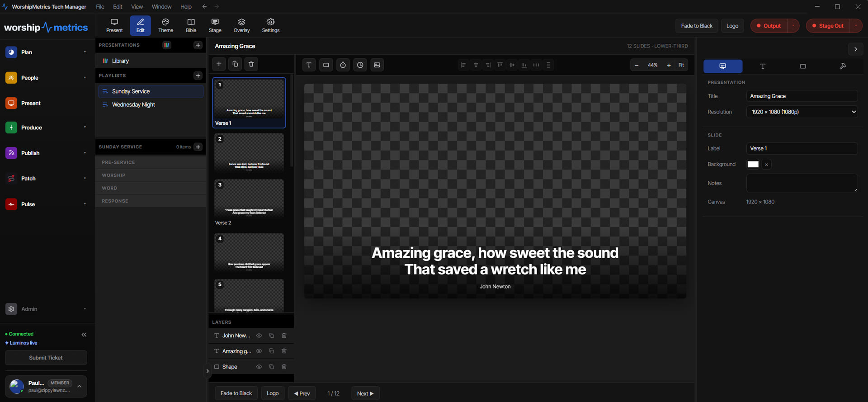Toggle visibility of the Shape layer
The height and width of the screenshot is (402, 868).
click(259, 367)
